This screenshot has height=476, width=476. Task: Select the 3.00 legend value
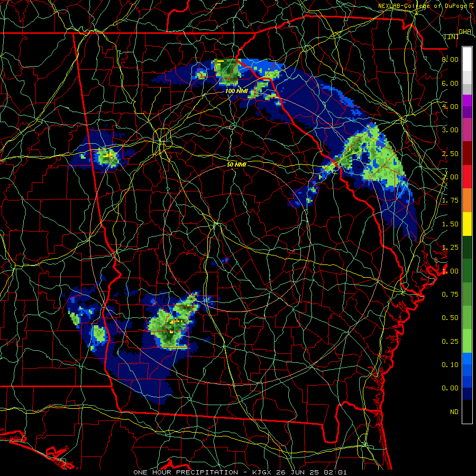450,130
